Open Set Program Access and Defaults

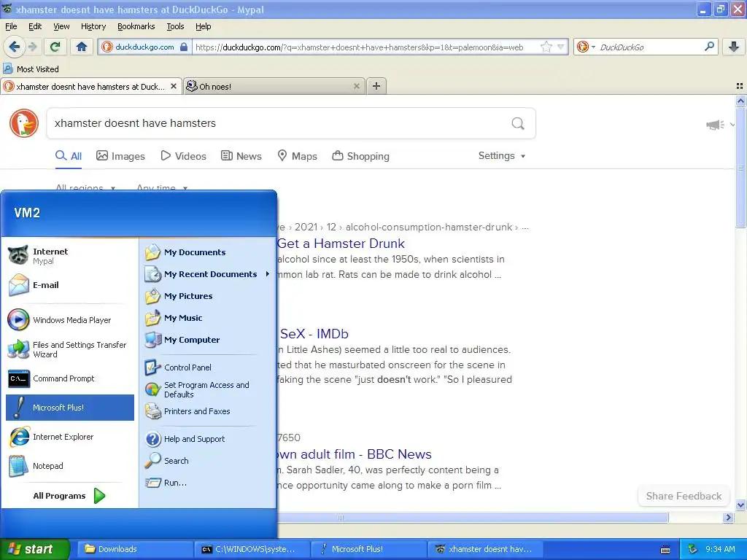[207, 389]
